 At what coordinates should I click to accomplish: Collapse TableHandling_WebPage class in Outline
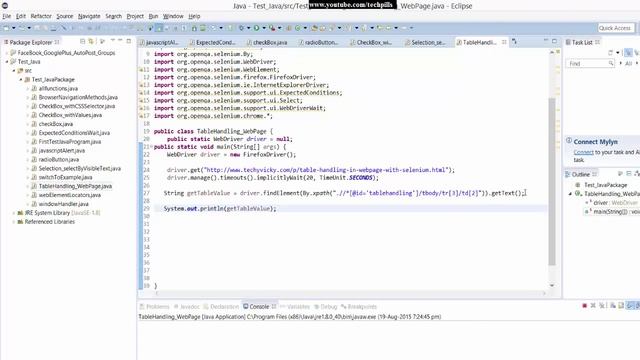tap(571, 194)
